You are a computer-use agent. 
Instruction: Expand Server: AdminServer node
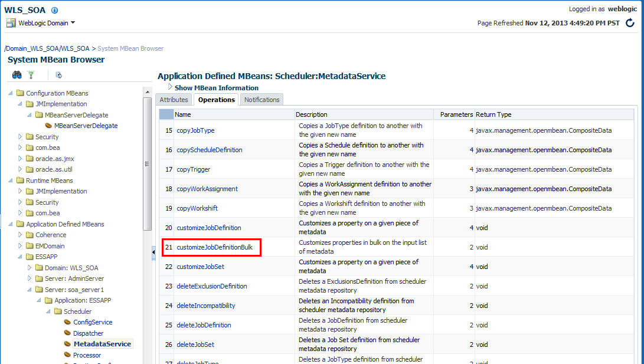click(x=29, y=278)
